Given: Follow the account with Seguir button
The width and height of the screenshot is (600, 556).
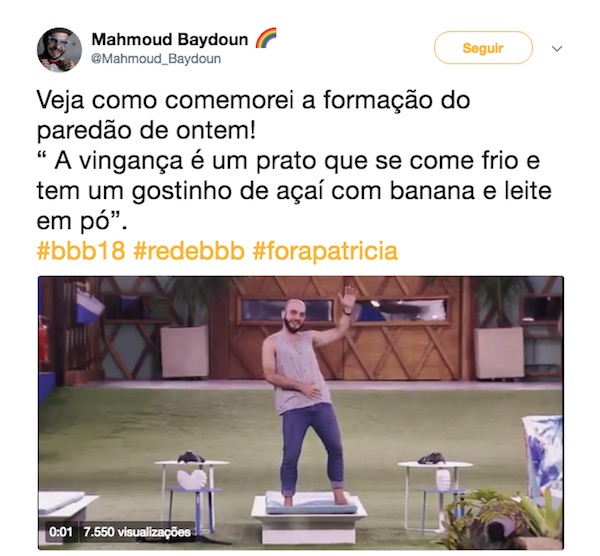Looking at the screenshot, I should (483, 48).
